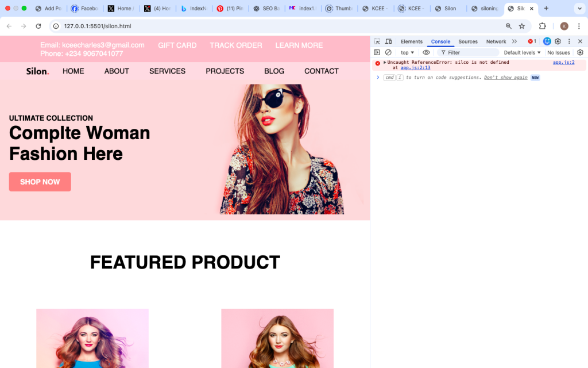Click into the console Filter field
Viewport: 588px width, 368px height.
point(468,52)
